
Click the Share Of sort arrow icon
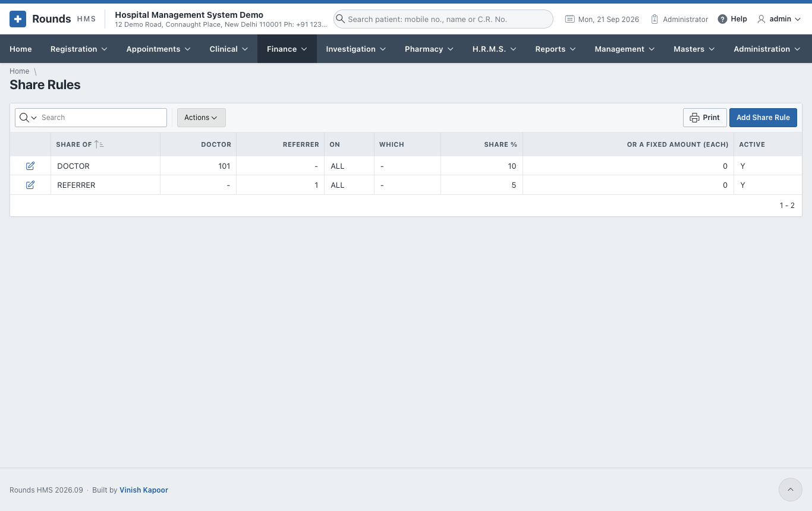(x=99, y=144)
